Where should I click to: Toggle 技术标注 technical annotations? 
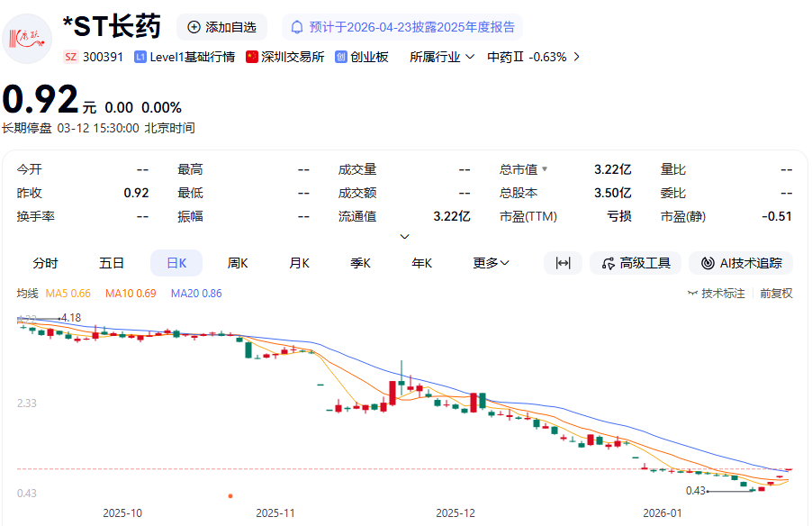pos(716,294)
